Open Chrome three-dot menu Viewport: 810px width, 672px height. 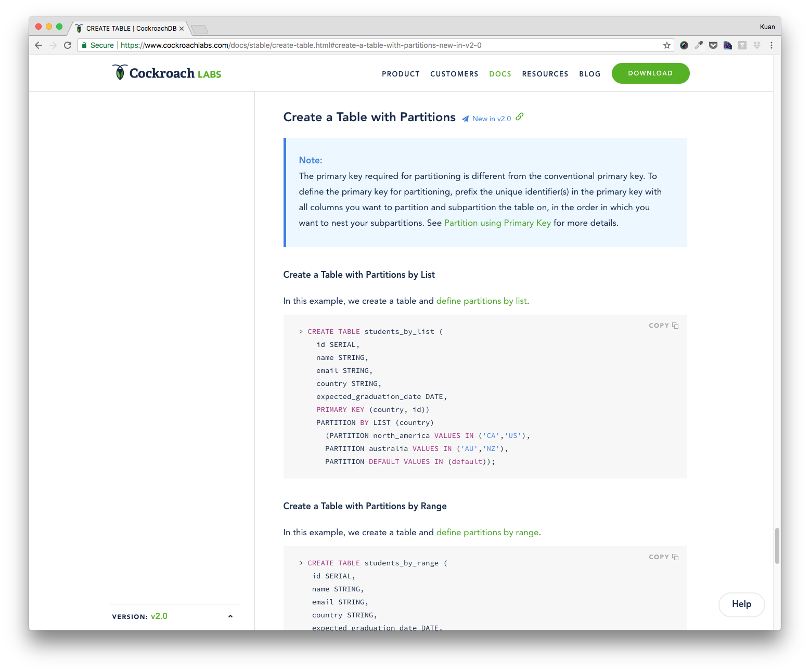click(x=772, y=45)
